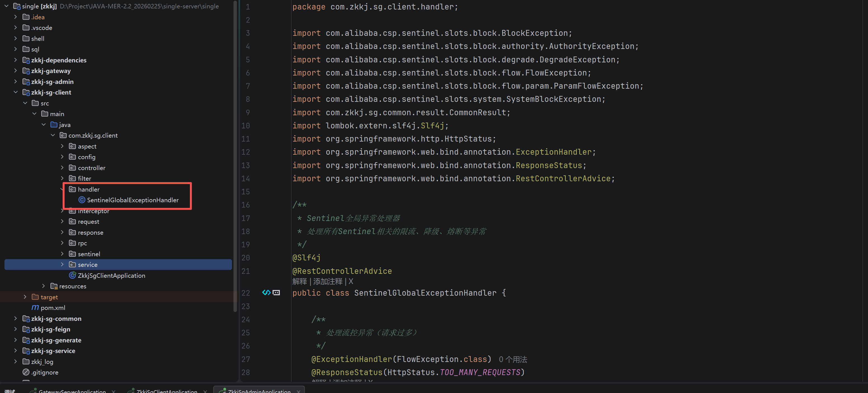Select the pom.xml Maven file

coord(53,307)
